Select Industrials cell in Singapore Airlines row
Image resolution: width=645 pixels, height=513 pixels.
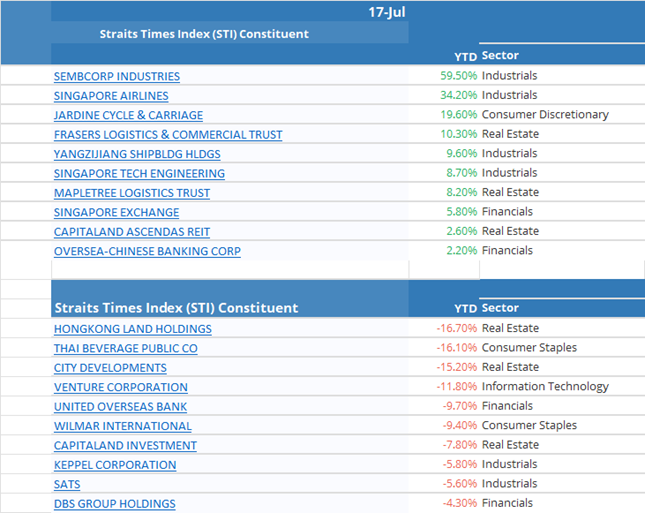[509, 95]
